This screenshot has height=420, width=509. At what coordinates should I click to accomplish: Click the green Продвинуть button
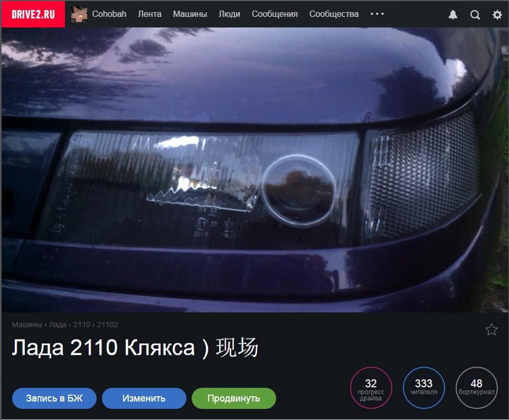234,398
